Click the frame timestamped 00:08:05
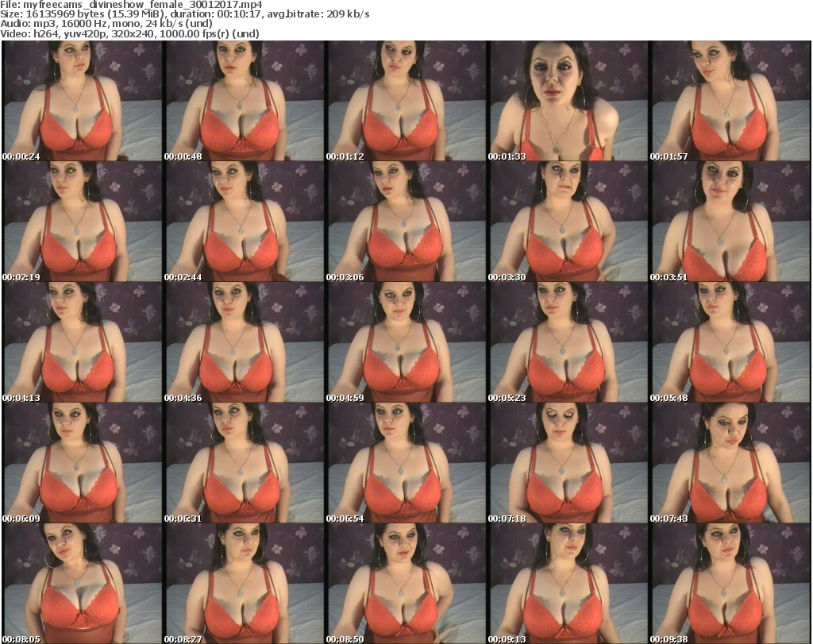 pyautogui.click(x=82, y=584)
